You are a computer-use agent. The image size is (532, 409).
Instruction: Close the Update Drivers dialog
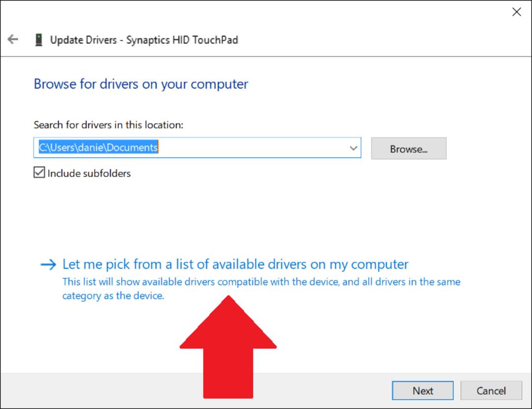point(516,12)
